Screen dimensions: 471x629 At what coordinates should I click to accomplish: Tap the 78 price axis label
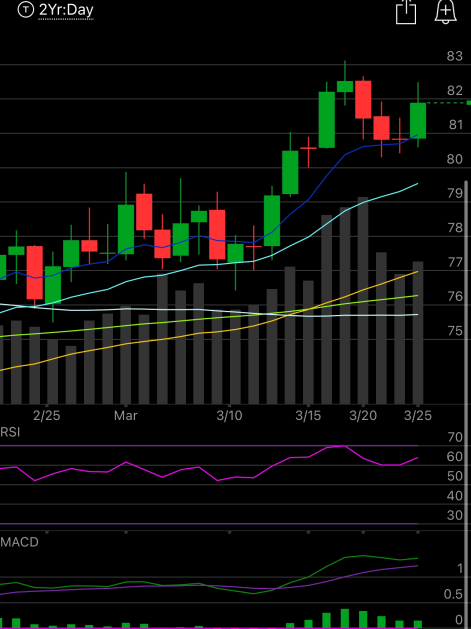(x=455, y=228)
